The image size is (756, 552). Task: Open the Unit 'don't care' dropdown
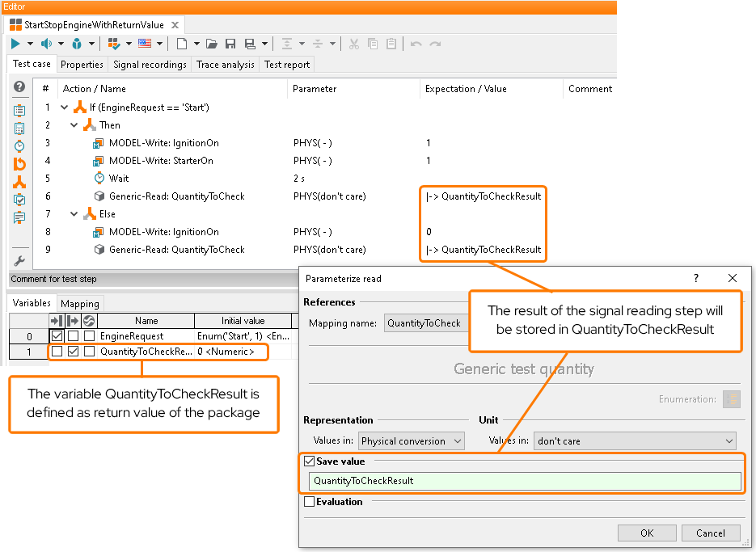(x=635, y=441)
